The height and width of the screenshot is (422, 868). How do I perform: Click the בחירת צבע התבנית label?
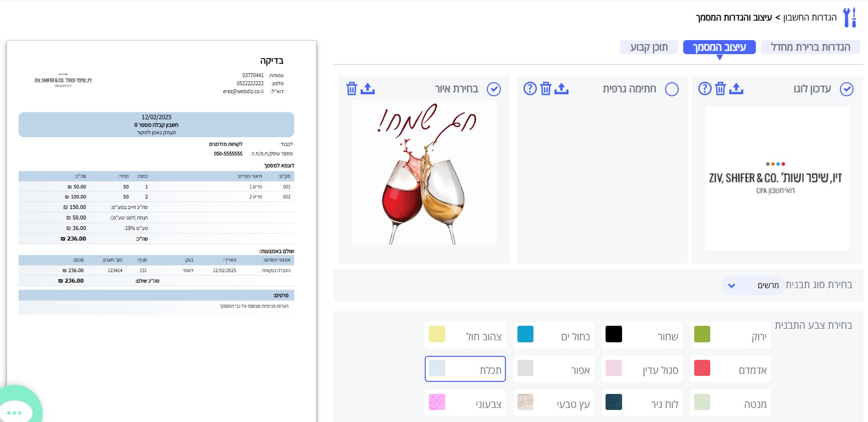813,325
